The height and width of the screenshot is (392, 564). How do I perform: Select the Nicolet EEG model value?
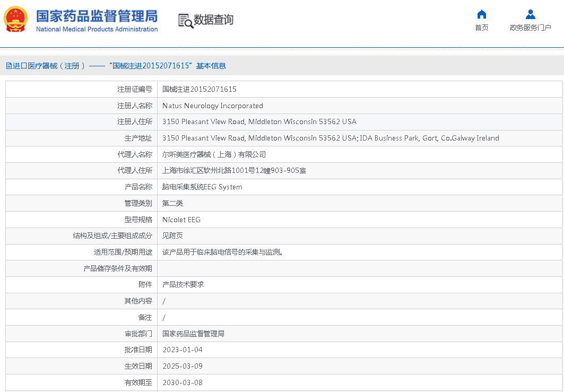pyautogui.click(x=181, y=220)
